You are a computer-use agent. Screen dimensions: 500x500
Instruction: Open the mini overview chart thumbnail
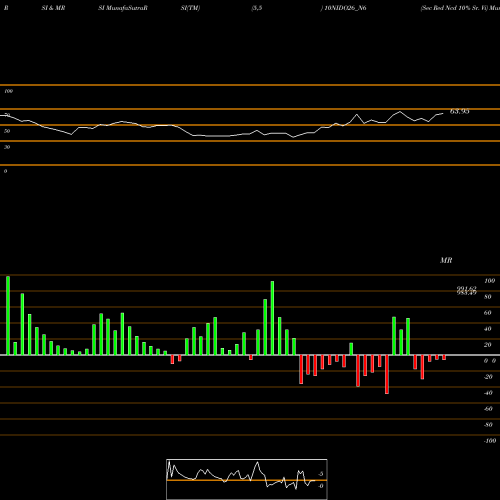click(247, 479)
